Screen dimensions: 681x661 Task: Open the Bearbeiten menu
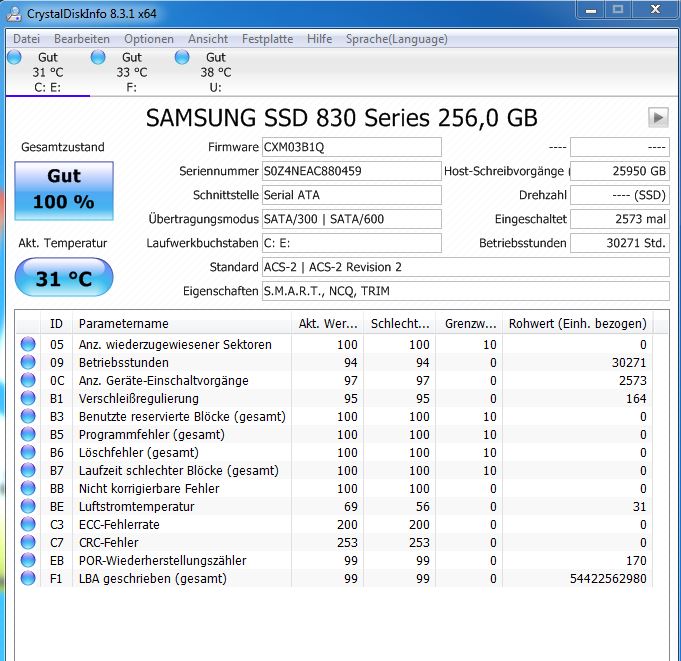coord(82,39)
